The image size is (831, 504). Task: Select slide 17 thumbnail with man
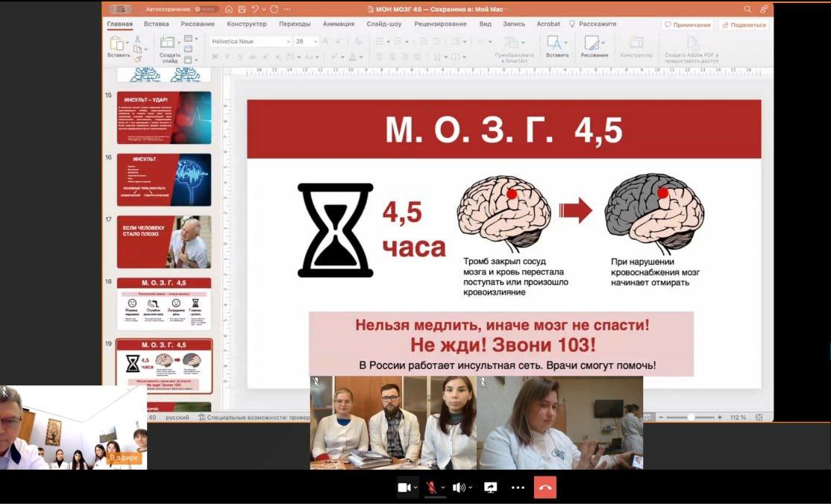pyautogui.click(x=164, y=242)
